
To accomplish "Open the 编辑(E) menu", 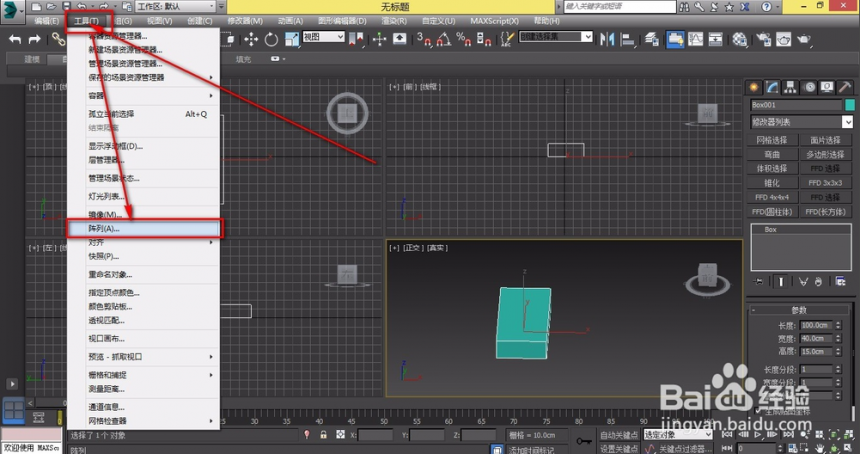I will pyautogui.click(x=46, y=21).
